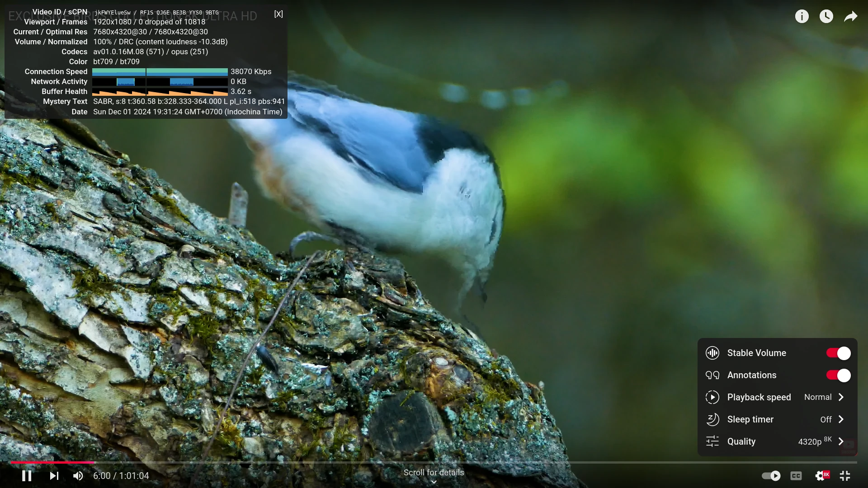Toggle closed captions CC button
This screenshot has height=488, width=868.
(796, 476)
